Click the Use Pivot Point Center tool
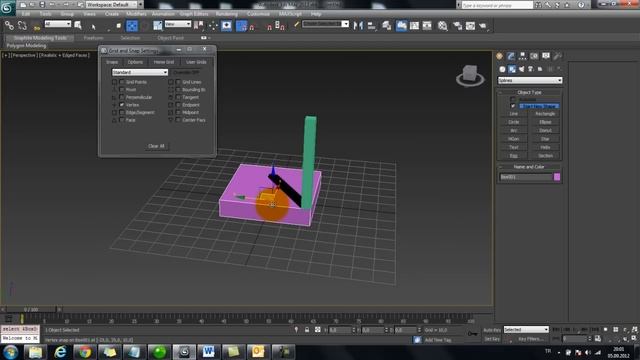Viewport: 640px width, 360px height. [199, 26]
